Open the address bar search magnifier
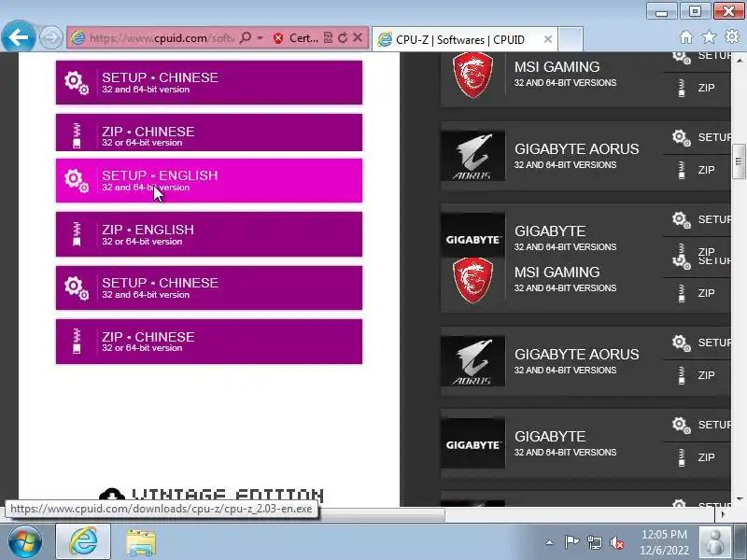The height and width of the screenshot is (560, 747). click(246, 37)
